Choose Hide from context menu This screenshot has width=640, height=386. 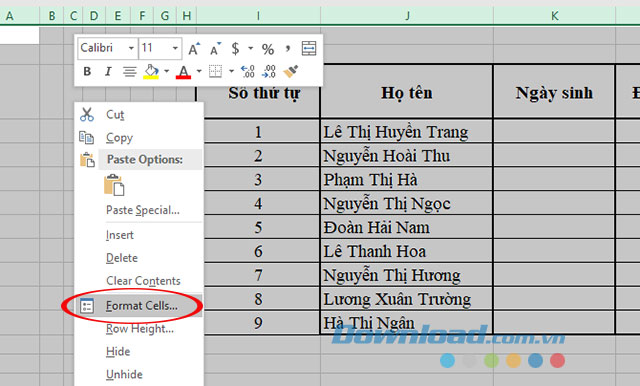(139, 351)
